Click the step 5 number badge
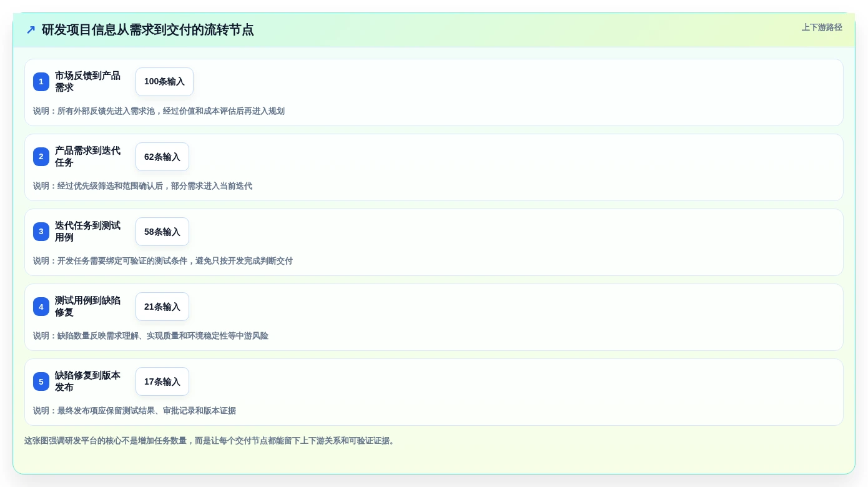The image size is (868, 487). 41,381
